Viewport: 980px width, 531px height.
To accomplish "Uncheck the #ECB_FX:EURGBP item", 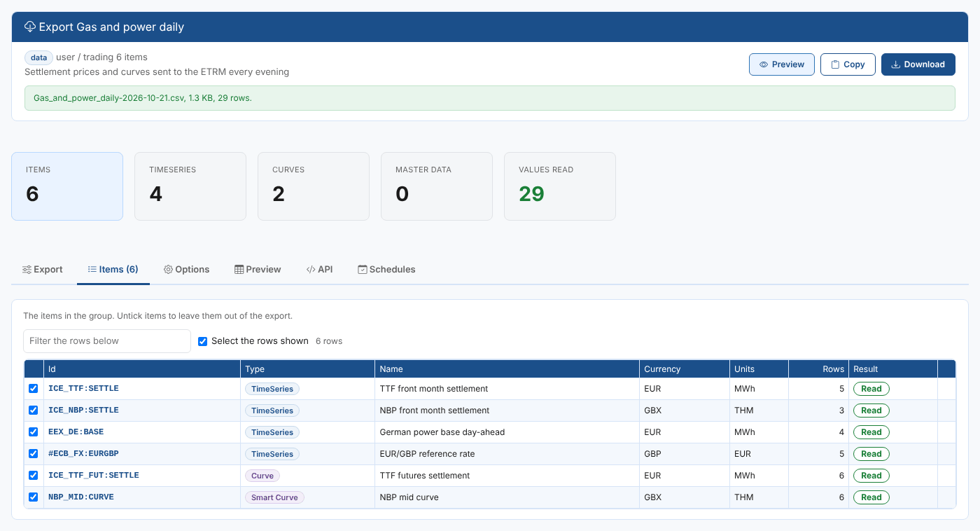I will 34,454.
